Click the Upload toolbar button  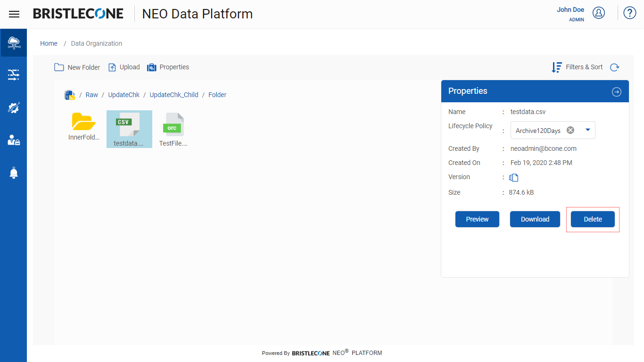point(124,67)
